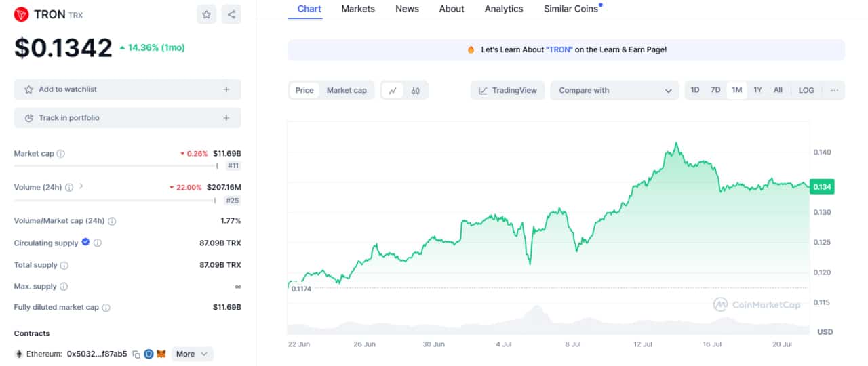Click the #11 market cap rank badge
Viewport: 868px width, 366px height.
point(233,165)
